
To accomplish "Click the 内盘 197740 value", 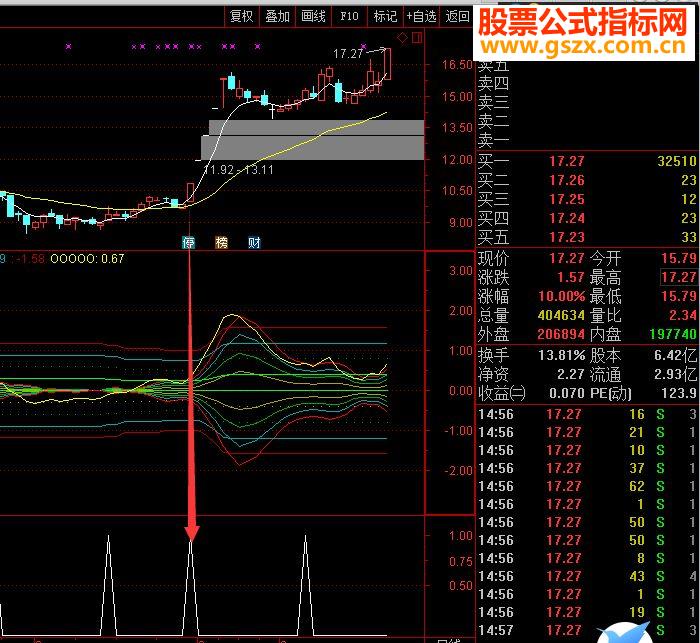I will [x=673, y=334].
